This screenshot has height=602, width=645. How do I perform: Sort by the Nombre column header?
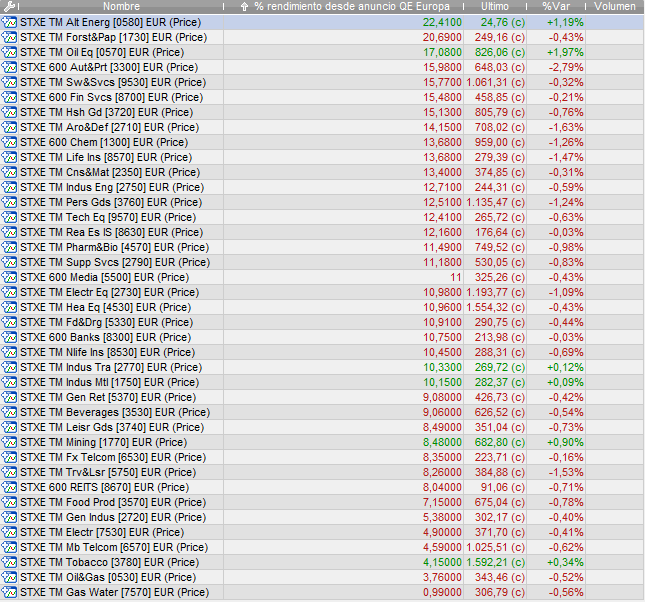[x=121, y=7]
